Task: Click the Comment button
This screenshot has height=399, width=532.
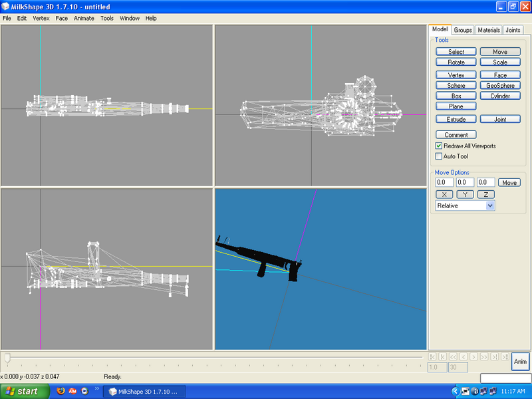Action: click(456, 135)
